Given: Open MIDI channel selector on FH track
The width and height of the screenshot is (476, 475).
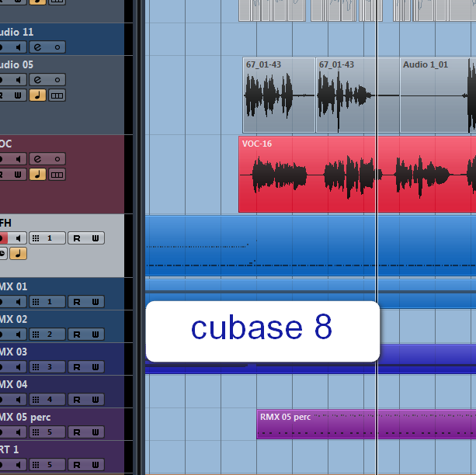Looking at the screenshot, I should pos(47,238).
